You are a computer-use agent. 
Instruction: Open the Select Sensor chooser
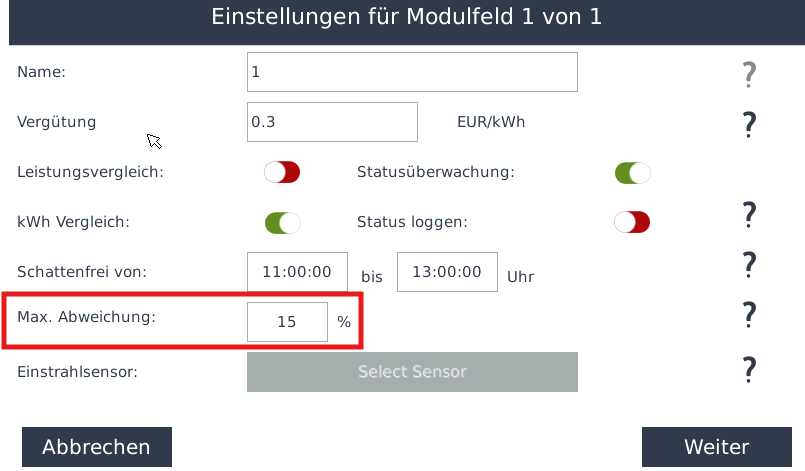(412, 372)
